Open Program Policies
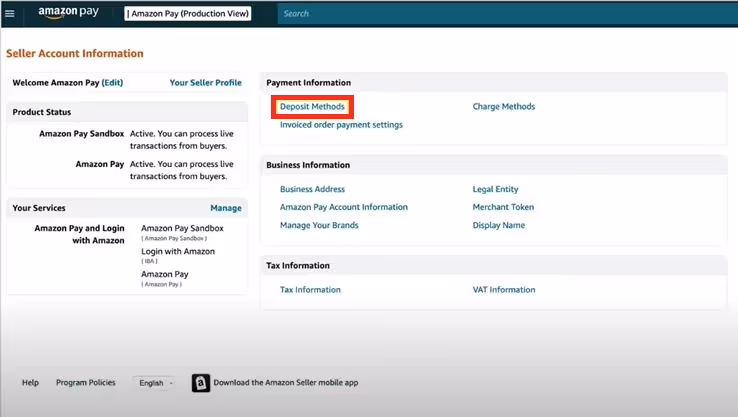738x417 pixels. [x=86, y=383]
